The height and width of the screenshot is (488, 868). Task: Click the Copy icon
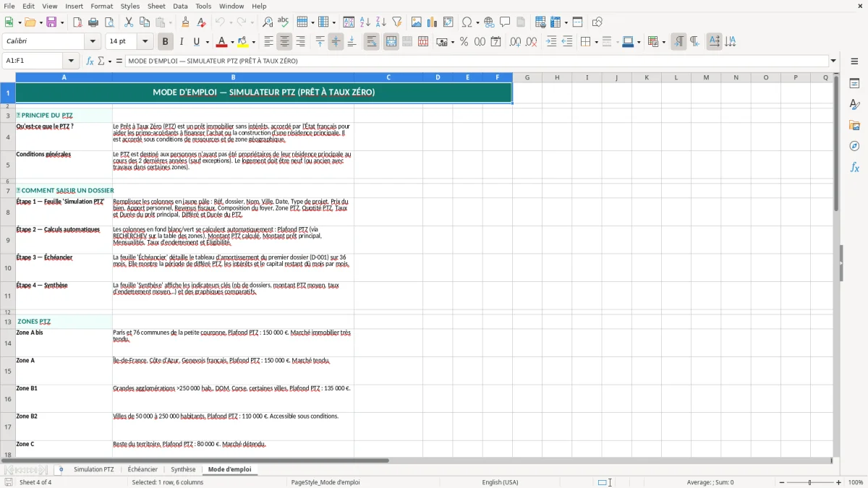[144, 22]
